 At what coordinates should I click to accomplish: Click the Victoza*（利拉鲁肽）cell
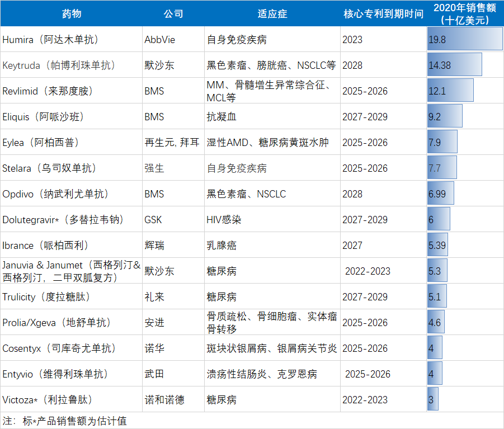pyautogui.click(x=72, y=399)
